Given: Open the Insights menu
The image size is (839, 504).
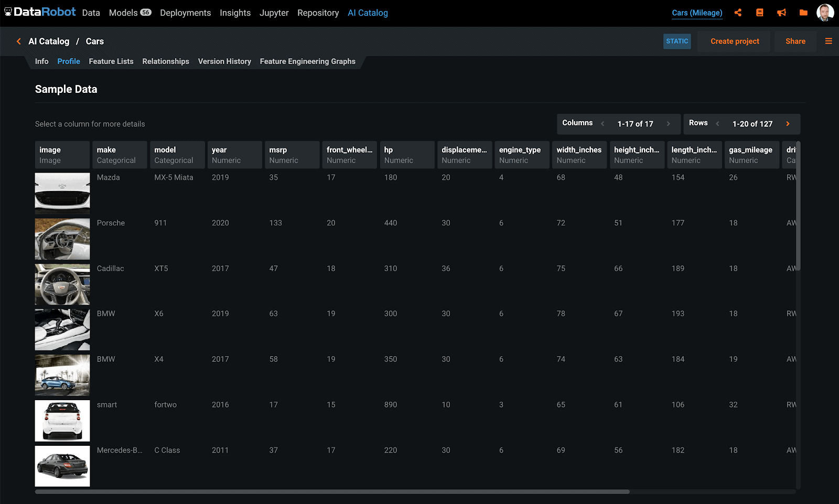Looking at the screenshot, I should click(x=235, y=13).
